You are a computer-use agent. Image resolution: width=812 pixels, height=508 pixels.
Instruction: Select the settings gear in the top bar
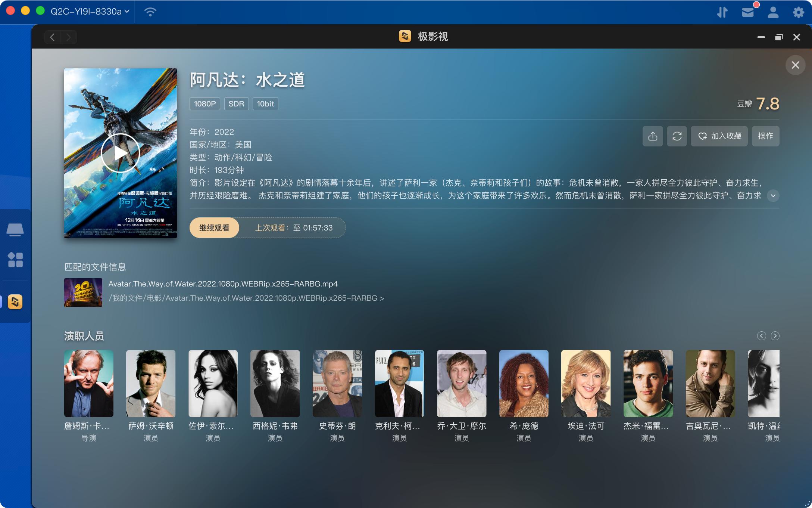(x=799, y=12)
